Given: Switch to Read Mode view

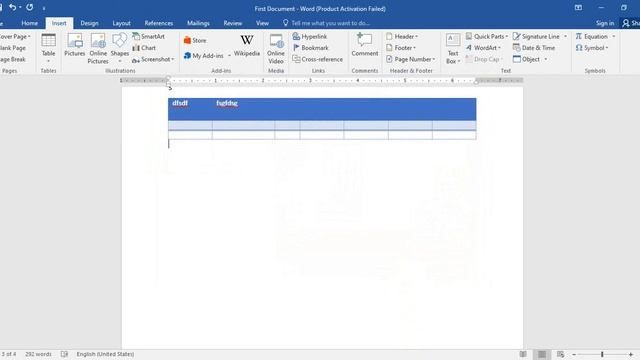Looking at the screenshot, I should [x=523, y=354].
